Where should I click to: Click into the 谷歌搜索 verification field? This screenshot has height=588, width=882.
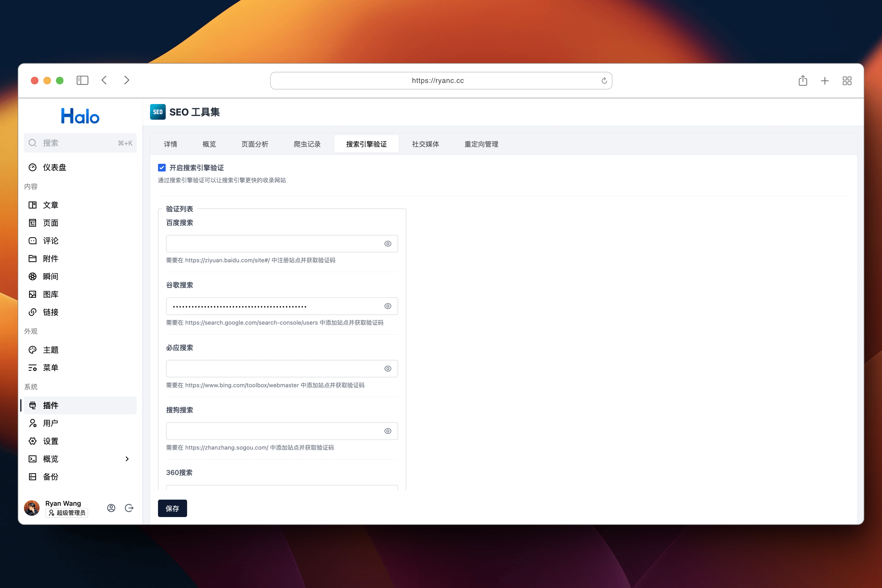[x=282, y=306]
